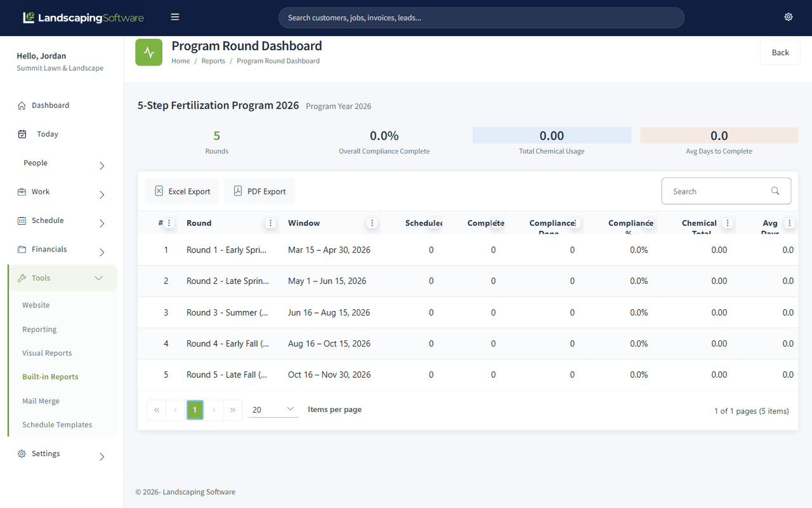Open the Round column options menu
This screenshot has height=508, width=812.
click(x=271, y=223)
